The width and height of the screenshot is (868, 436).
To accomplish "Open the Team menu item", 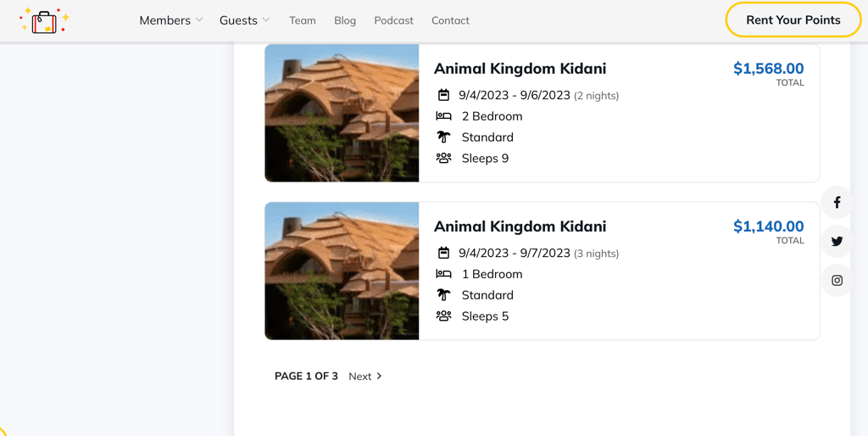I will pyautogui.click(x=303, y=20).
